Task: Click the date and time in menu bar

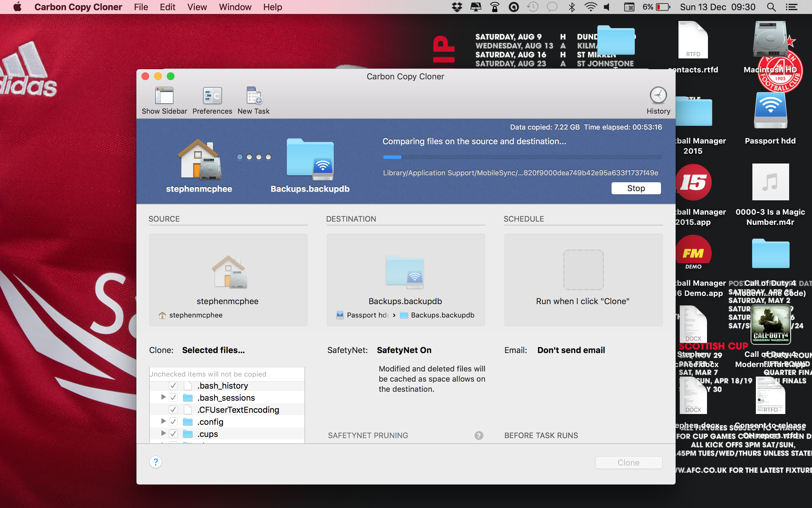Action: [x=717, y=7]
